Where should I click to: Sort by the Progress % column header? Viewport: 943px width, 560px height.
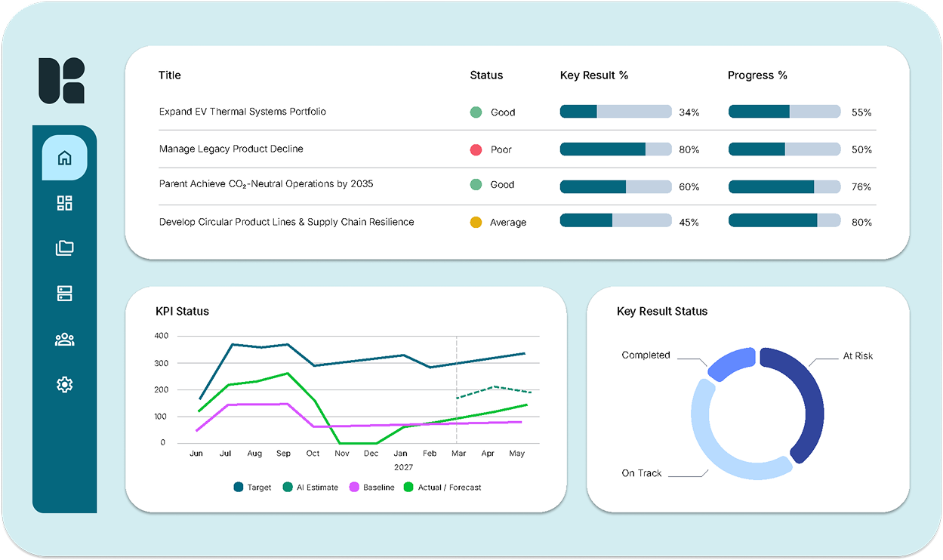click(x=757, y=75)
